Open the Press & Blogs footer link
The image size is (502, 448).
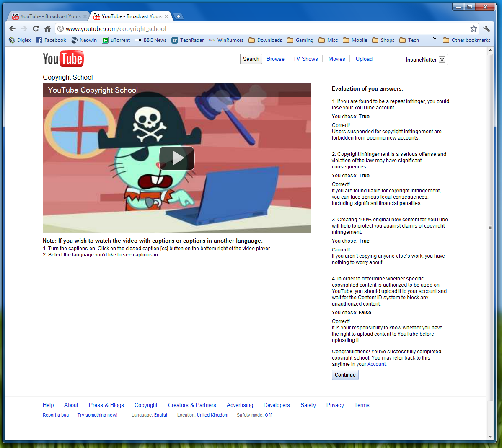(x=106, y=405)
